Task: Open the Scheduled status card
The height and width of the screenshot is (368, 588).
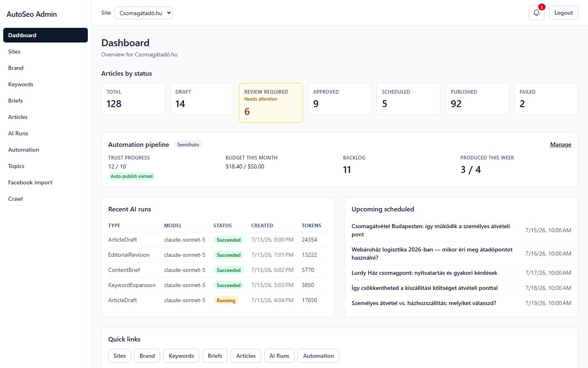Action: pos(408,99)
